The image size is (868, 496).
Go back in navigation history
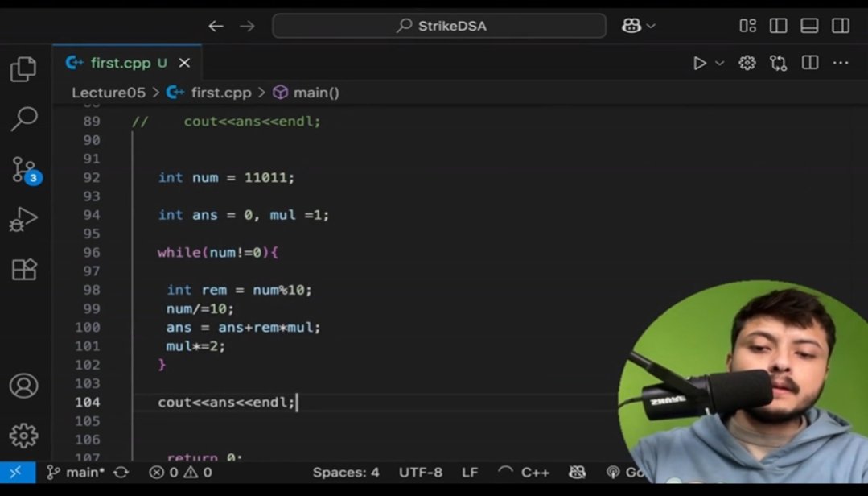[x=216, y=26]
